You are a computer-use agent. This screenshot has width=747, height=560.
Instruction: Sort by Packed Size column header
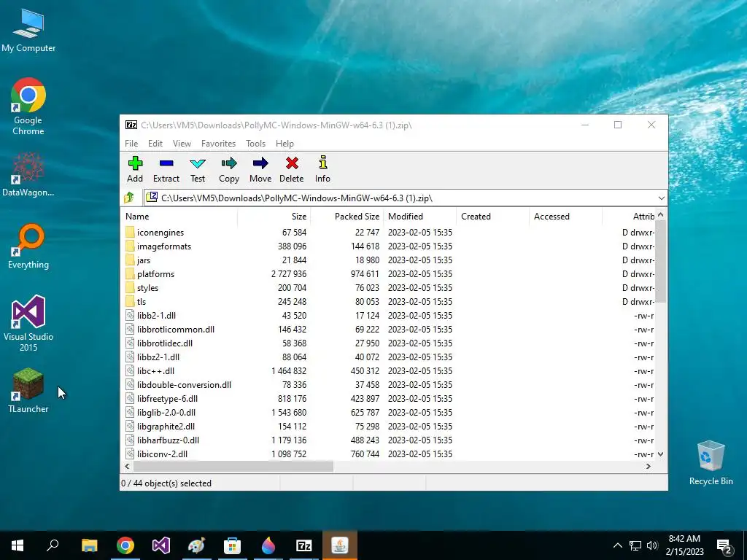point(347,216)
